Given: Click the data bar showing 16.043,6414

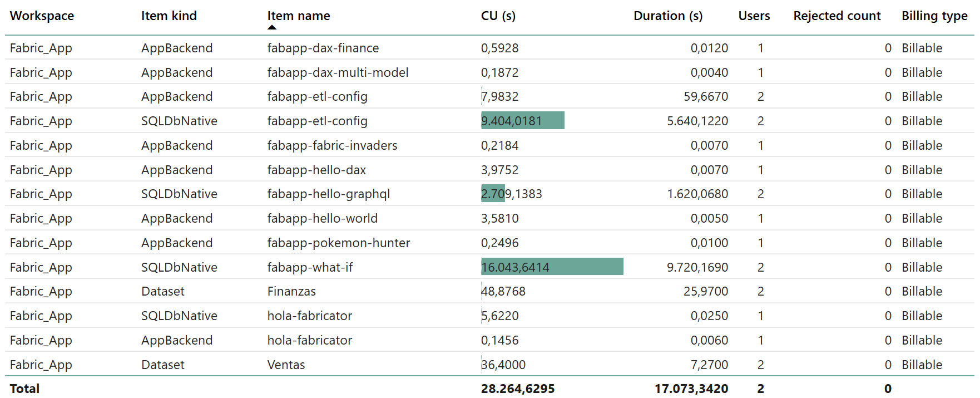Looking at the screenshot, I should click(552, 266).
